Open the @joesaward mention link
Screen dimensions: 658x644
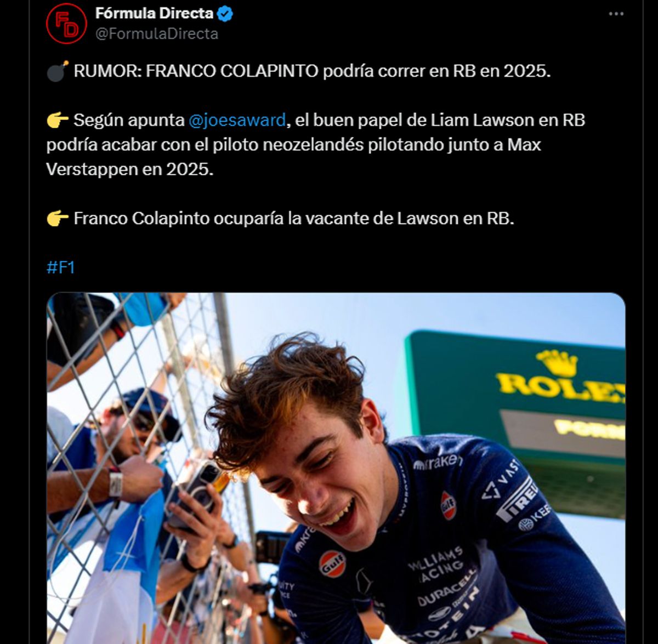click(x=237, y=120)
